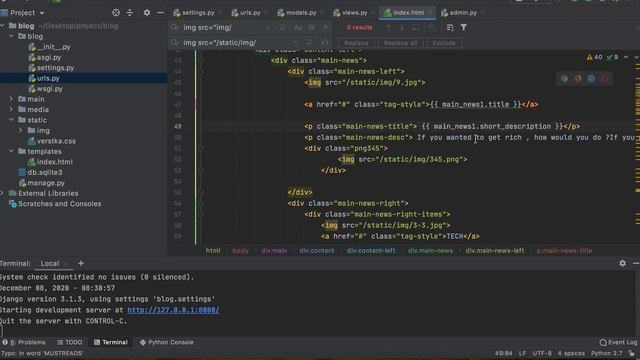
Task: Toggle Preserve Case in replace field
Action: [x=325, y=42]
